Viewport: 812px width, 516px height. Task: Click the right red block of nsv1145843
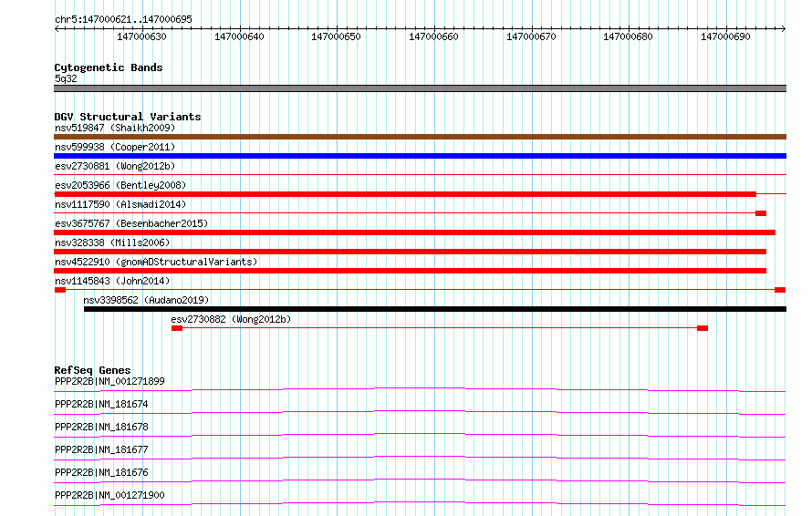780,290
